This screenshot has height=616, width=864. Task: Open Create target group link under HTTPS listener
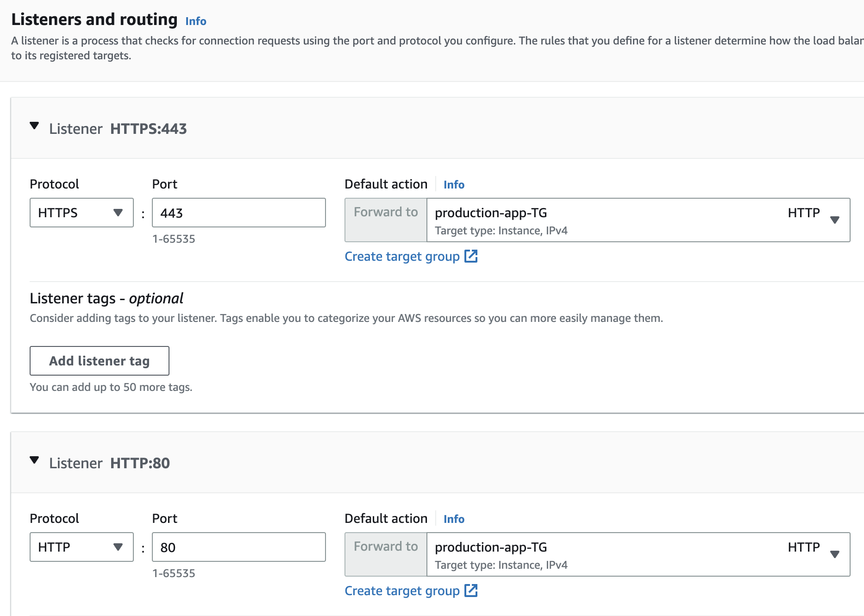(x=402, y=257)
